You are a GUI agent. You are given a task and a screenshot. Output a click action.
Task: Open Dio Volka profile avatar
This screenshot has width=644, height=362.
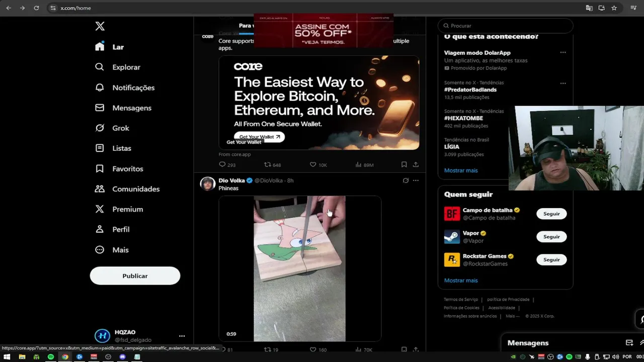[208, 184]
